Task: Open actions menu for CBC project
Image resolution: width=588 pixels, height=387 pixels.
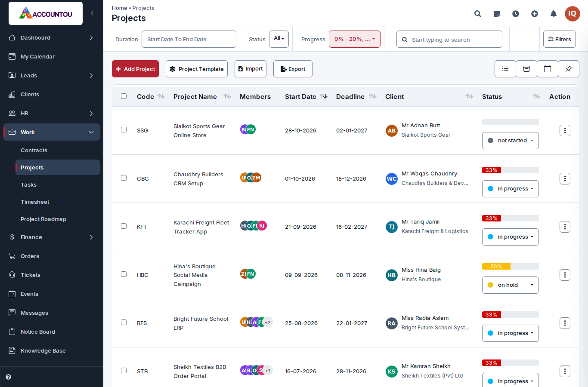Action: click(565, 178)
